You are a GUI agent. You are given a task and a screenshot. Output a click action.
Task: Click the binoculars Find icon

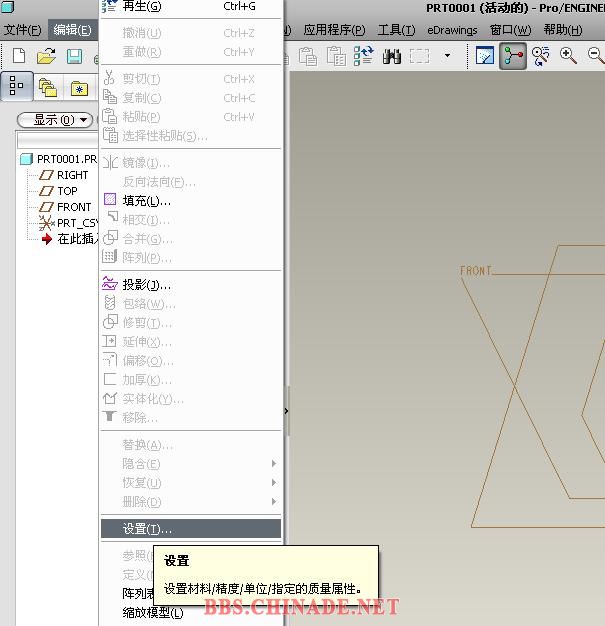pos(392,56)
